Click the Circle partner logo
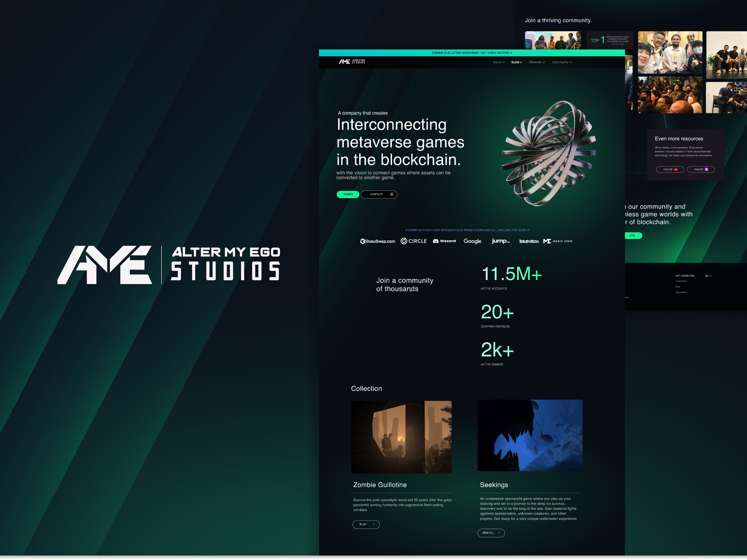The height and width of the screenshot is (560, 747). tap(414, 241)
